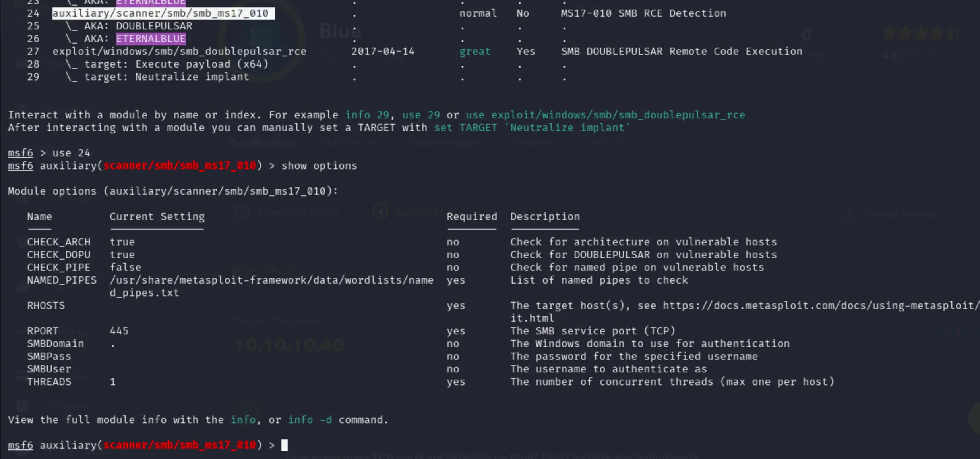Click the THREADS option name
The height and width of the screenshot is (459, 980).
(x=49, y=382)
